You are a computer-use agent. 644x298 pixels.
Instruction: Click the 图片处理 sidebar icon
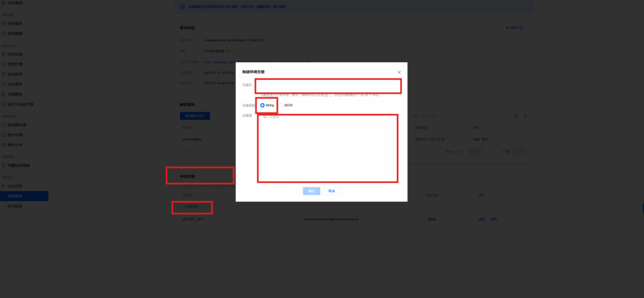(3, 135)
